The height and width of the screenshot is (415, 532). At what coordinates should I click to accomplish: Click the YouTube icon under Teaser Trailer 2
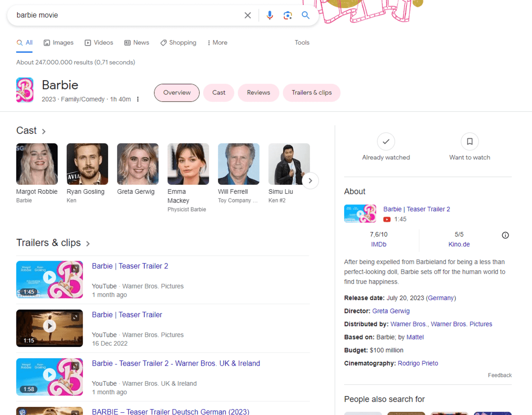coord(387,220)
